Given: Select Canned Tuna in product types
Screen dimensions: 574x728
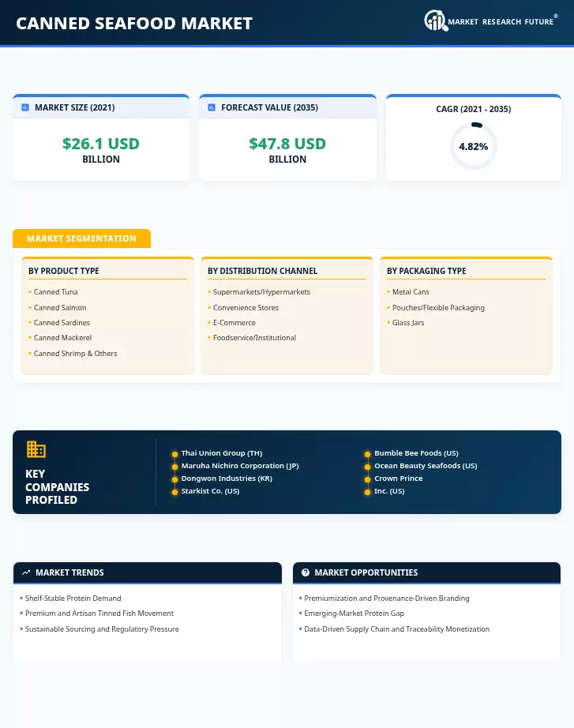Looking at the screenshot, I should point(56,292).
